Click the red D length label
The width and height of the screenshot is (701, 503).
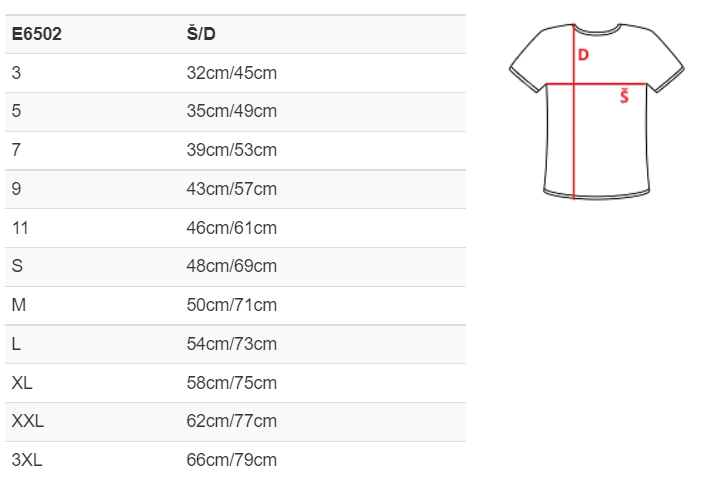coord(583,55)
